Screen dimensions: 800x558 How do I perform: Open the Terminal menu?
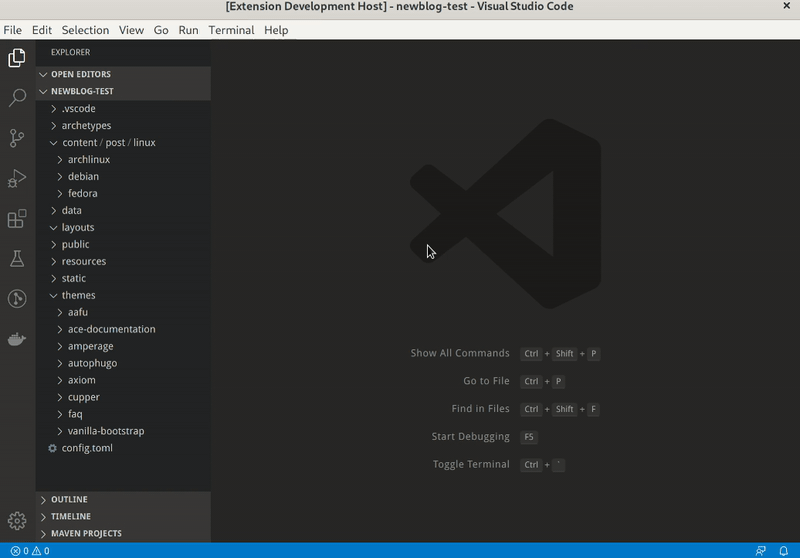tap(231, 30)
